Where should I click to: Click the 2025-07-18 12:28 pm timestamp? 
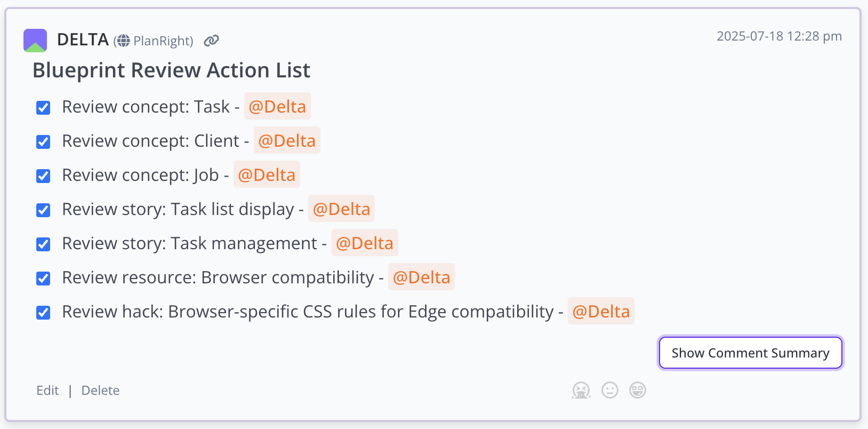coord(779,36)
